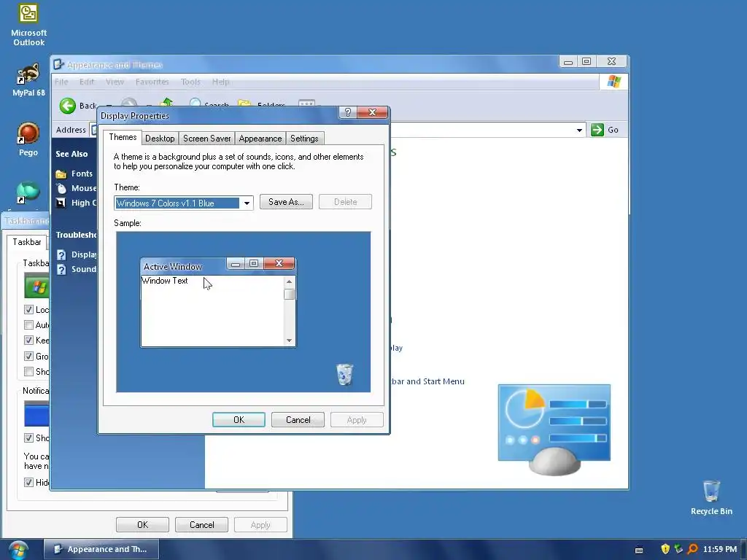Open the File menu in Explorer

point(61,82)
